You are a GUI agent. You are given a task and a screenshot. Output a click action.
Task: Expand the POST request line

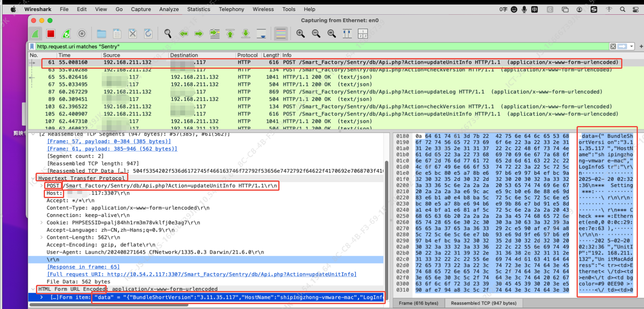pyautogui.click(x=42, y=186)
